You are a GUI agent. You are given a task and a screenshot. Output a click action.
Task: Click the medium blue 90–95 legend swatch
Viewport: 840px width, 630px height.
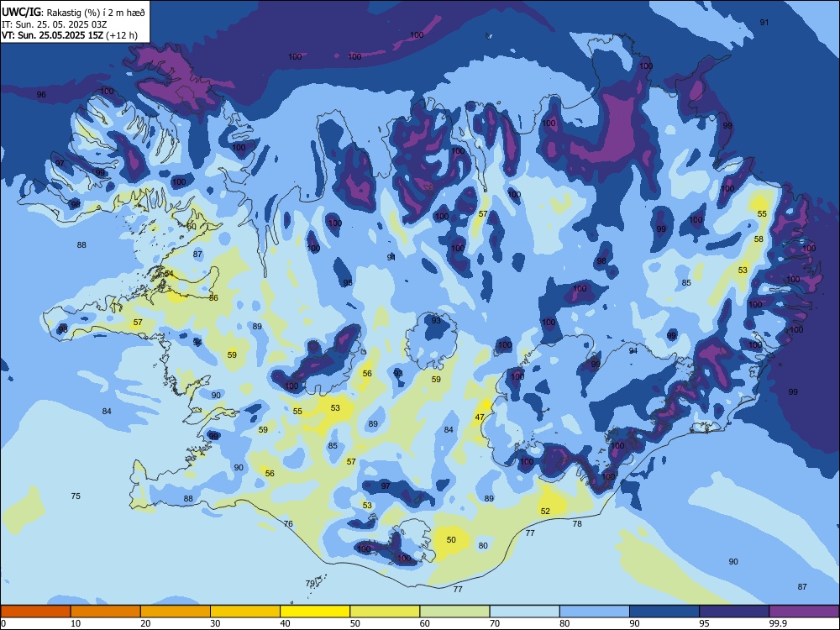(x=664, y=612)
